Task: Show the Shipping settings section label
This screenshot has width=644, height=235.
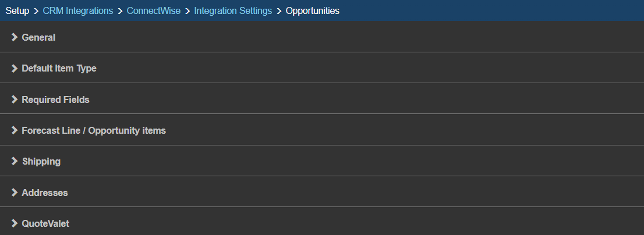Action: pyautogui.click(x=41, y=161)
